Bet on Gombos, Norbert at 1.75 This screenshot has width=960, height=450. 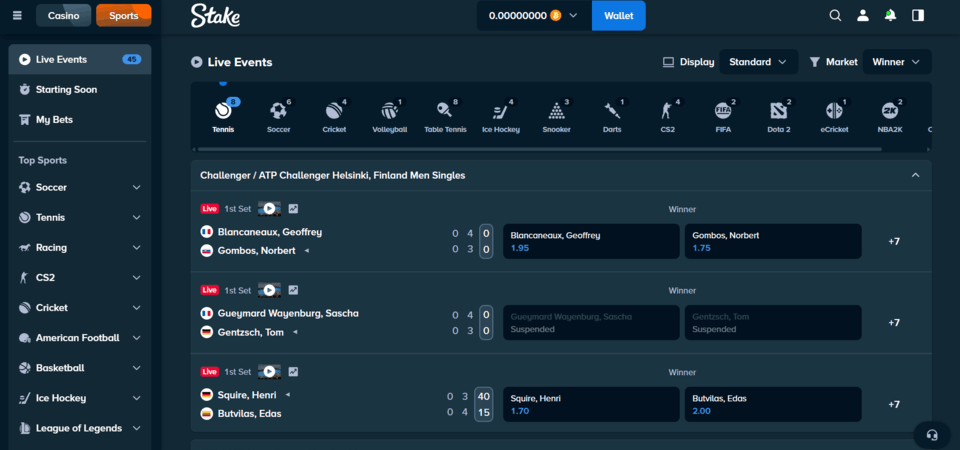click(772, 241)
